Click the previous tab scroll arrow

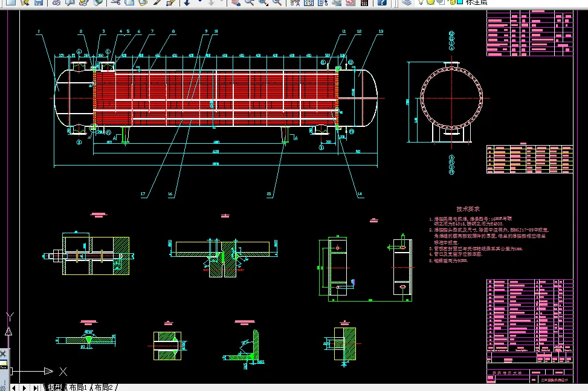click(14, 387)
